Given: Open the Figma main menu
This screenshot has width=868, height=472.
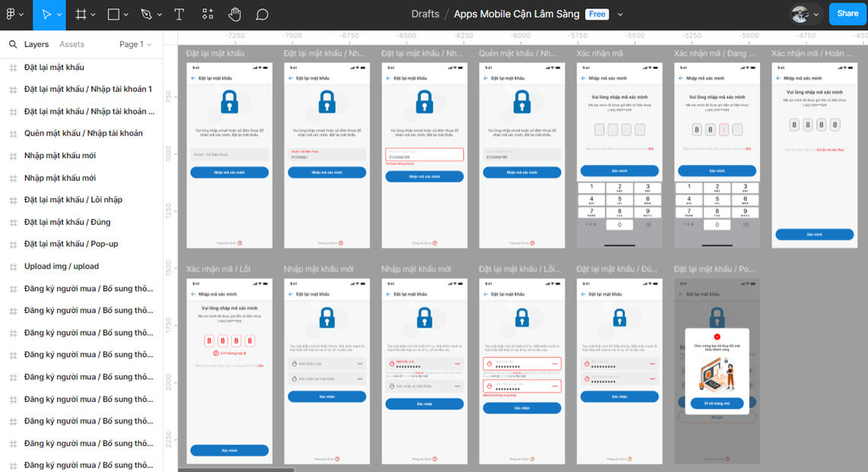Looking at the screenshot, I should 14,14.
